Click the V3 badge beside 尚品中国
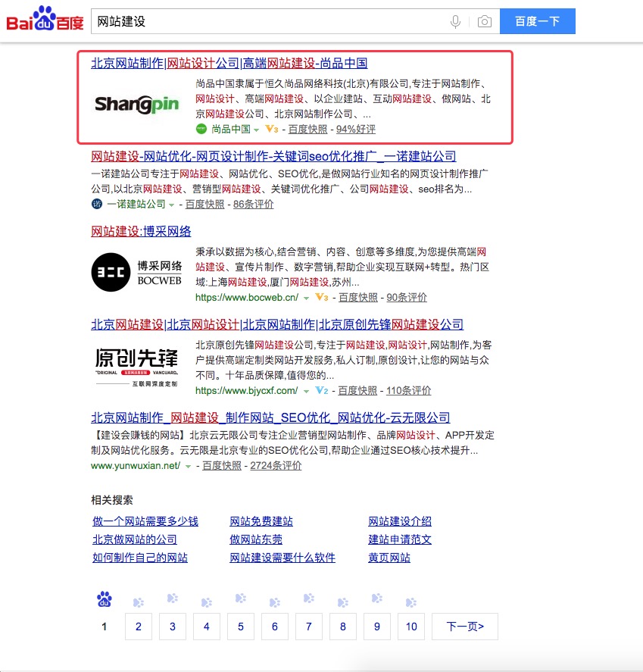 click(x=272, y=130)
